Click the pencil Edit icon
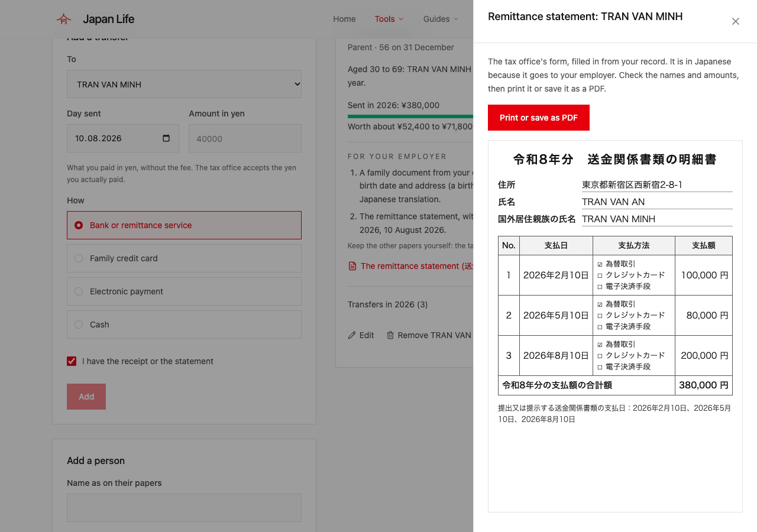757x532 pixels. click(352, 335)
